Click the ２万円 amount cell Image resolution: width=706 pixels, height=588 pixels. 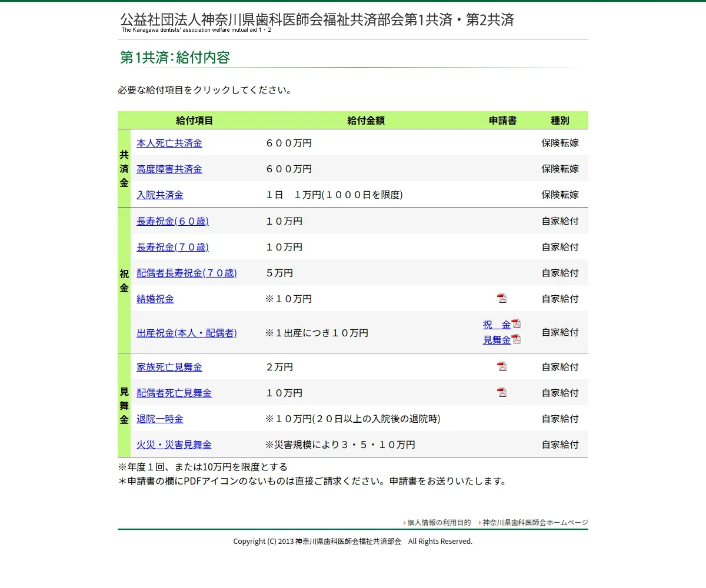(x=279, y=367)
